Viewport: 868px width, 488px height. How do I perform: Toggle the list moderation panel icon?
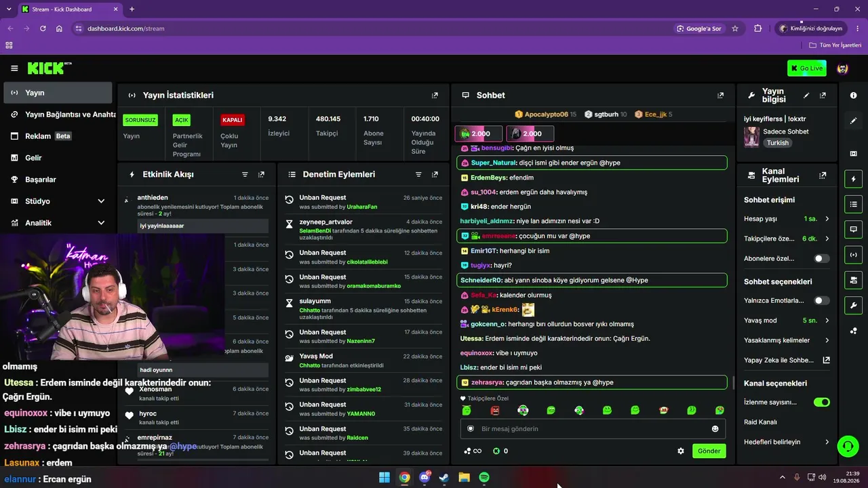[853, 204]
